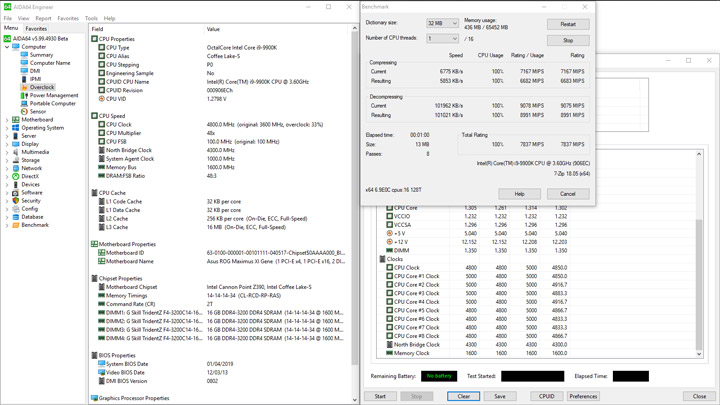Click the Operating System Windows icon

coord(16,128)
